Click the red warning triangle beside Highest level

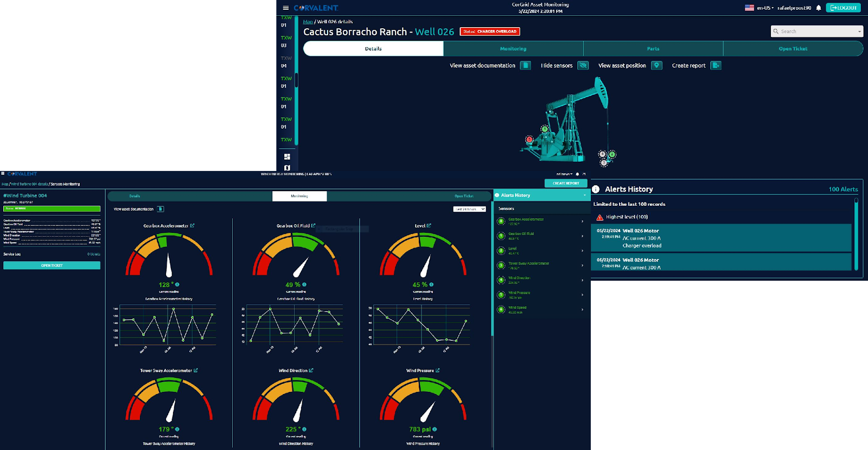point(599,217)
